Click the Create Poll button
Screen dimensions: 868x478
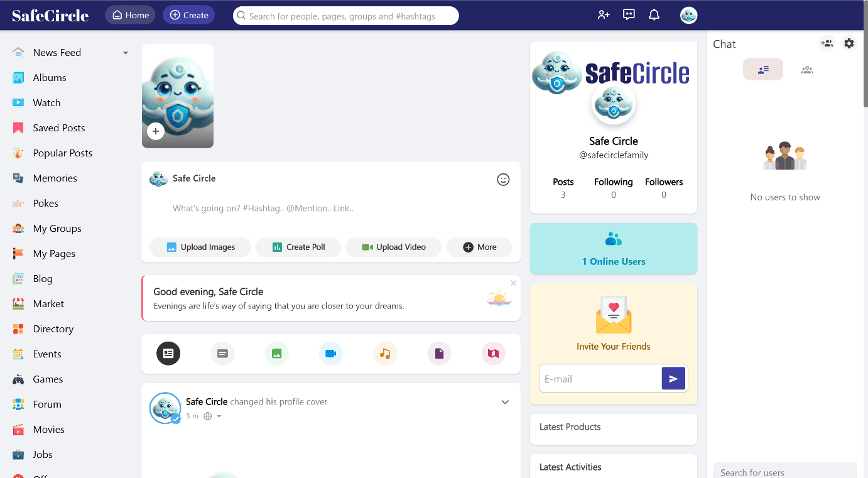[x=298, y=247]
